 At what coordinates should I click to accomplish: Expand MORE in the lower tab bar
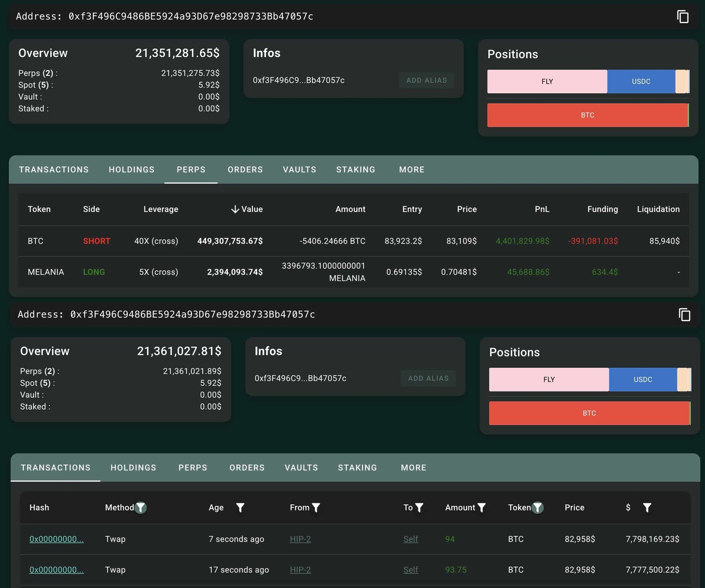413,468
